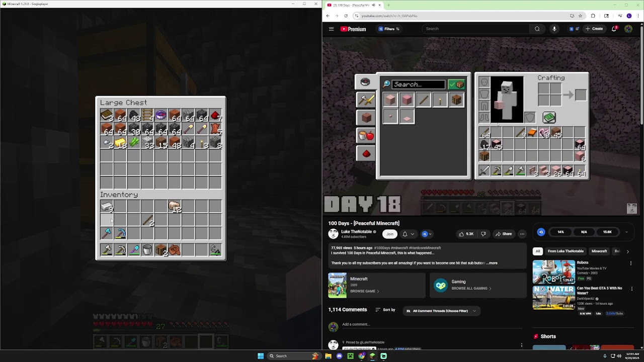Image resolution: width=644 pixels, height=362 pixels.
Task: Click the browser address bar URL
Action: click(389, 16)
